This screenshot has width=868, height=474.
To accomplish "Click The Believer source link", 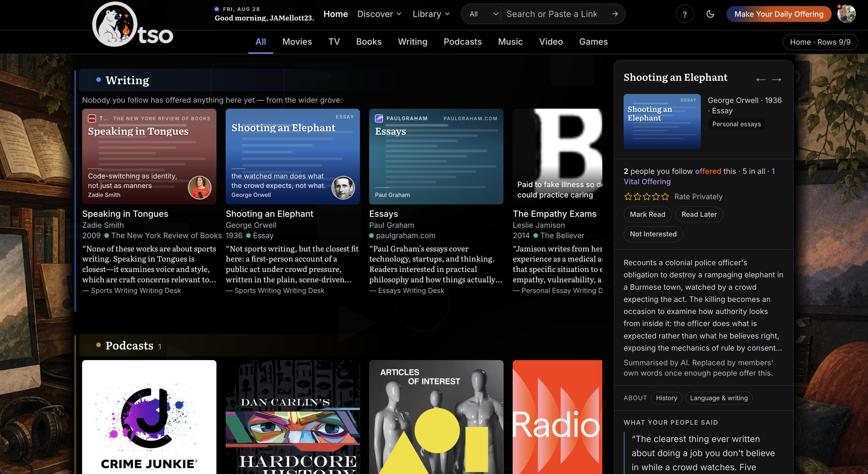I will [x=562, y=235].
